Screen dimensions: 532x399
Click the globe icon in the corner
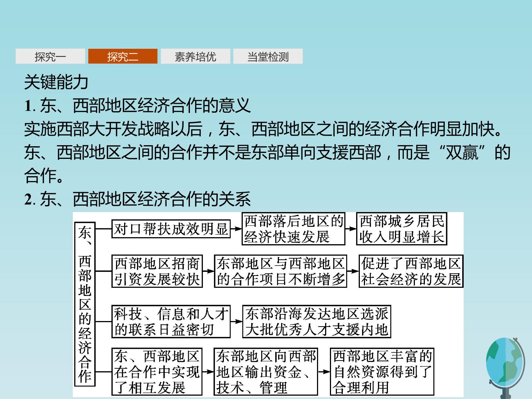(x=505, y=368)
